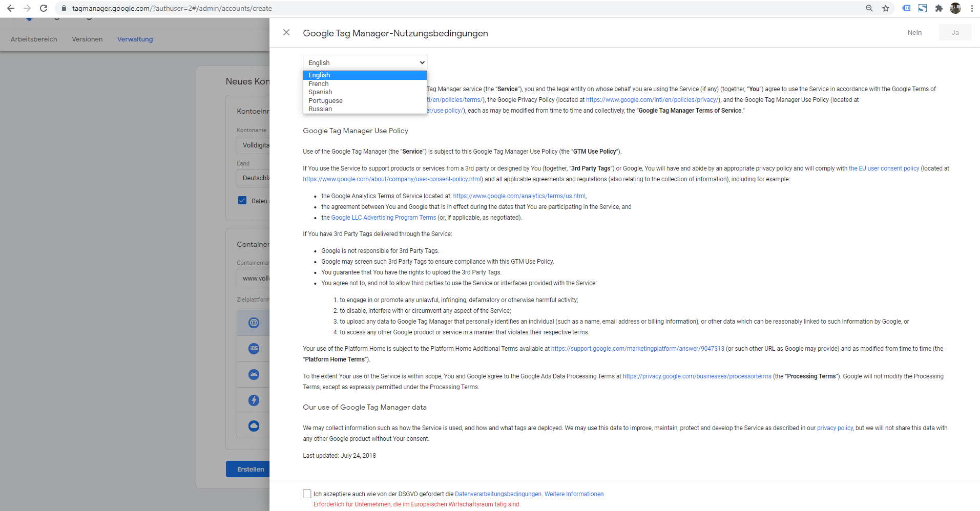Switch to the Arbeitsbereich tab
980x511 pixels.
point(34,39)
